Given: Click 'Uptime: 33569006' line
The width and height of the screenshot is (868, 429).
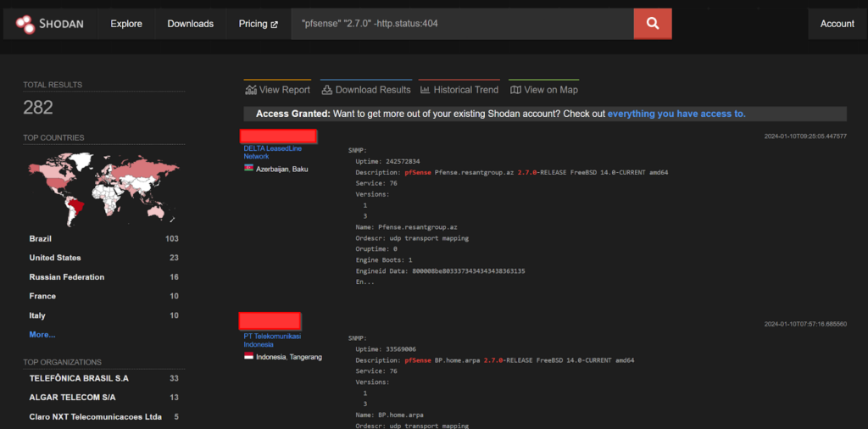Looking at the screenshot, I should [x=386, y=349].
